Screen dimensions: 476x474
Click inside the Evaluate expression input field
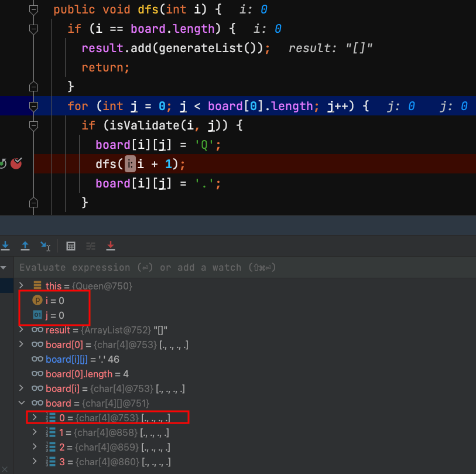click(x=234, y=268)
